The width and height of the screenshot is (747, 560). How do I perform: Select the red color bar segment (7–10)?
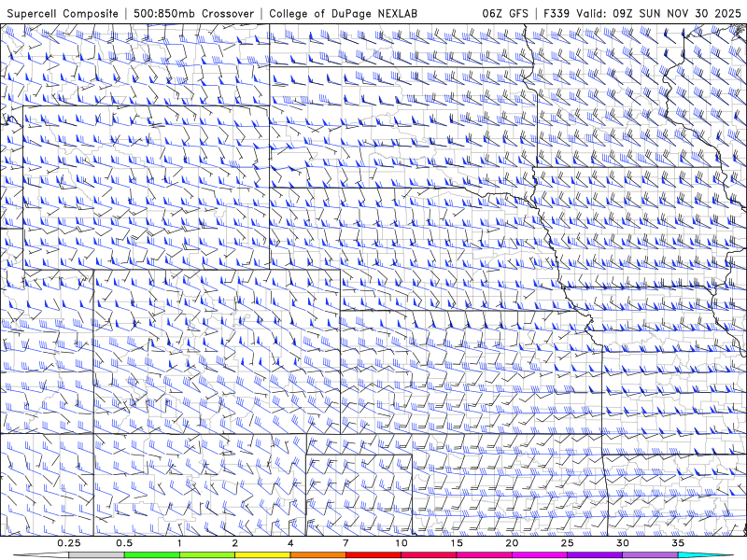click(x=373, y=555)
